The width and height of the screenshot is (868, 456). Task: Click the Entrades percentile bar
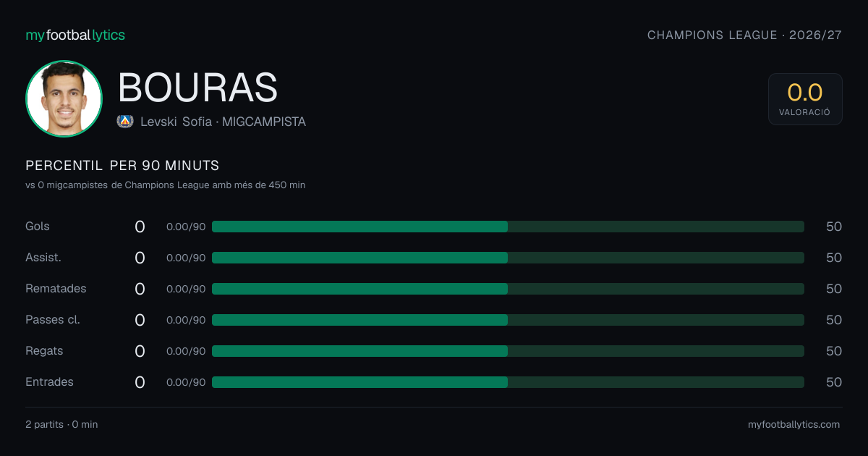(x=508, y=382)
